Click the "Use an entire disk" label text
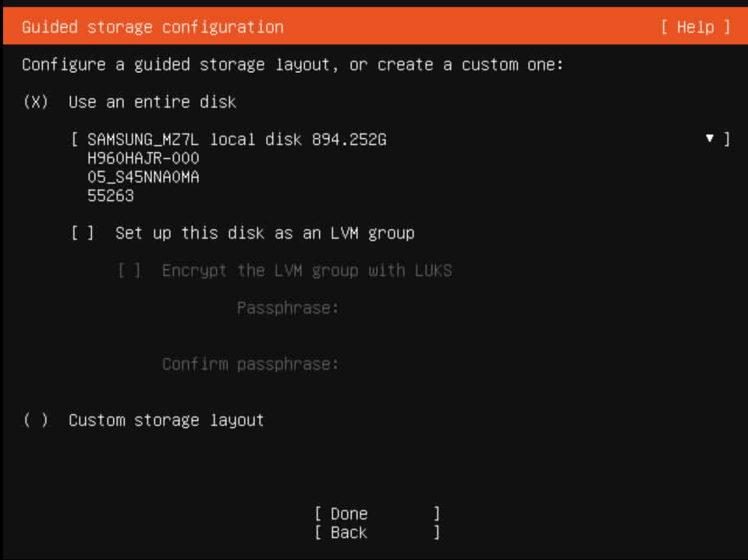 click(x=152, y=102)
